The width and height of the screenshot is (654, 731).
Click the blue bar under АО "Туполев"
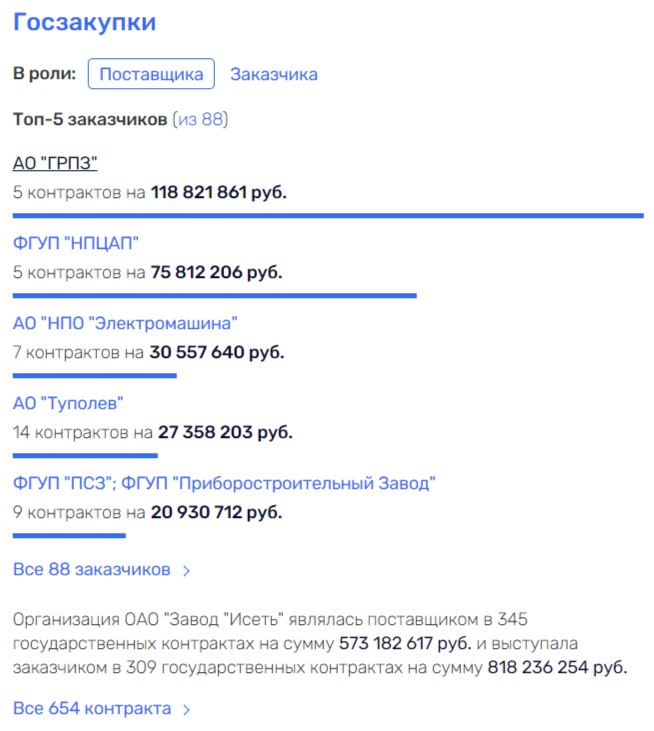tap(85, 455)
